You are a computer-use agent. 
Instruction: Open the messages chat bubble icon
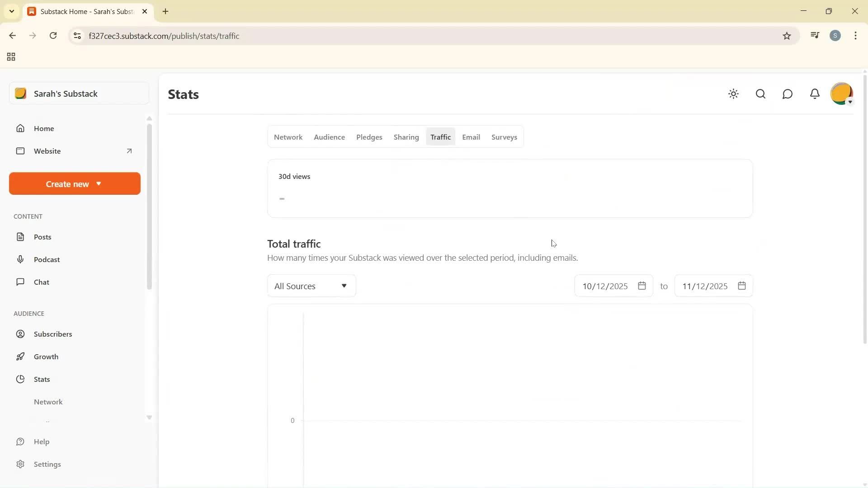[x=788, y=94]
